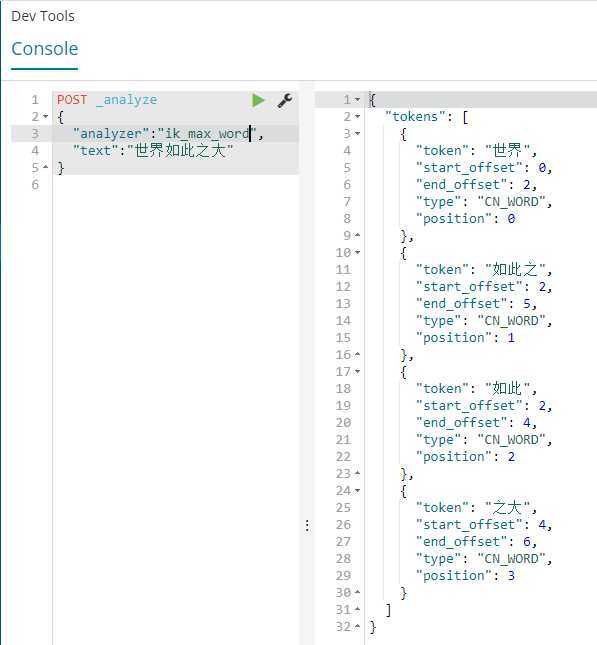Click the pane divider handle between editors
This screenshot has width=597, height=645.
coord(307,525)
